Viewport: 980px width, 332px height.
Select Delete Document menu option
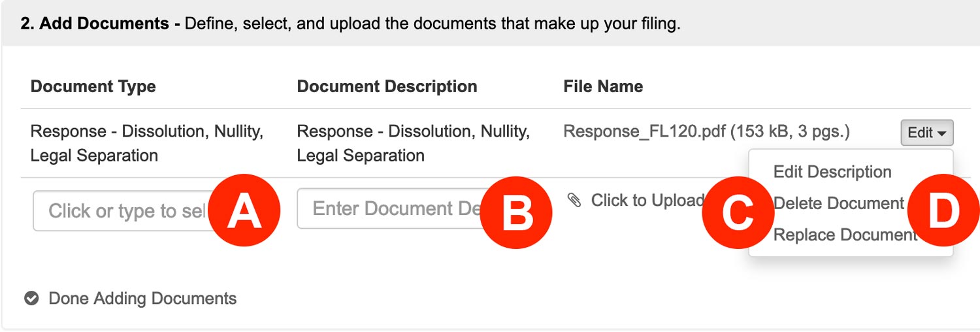tap(838, 203)
